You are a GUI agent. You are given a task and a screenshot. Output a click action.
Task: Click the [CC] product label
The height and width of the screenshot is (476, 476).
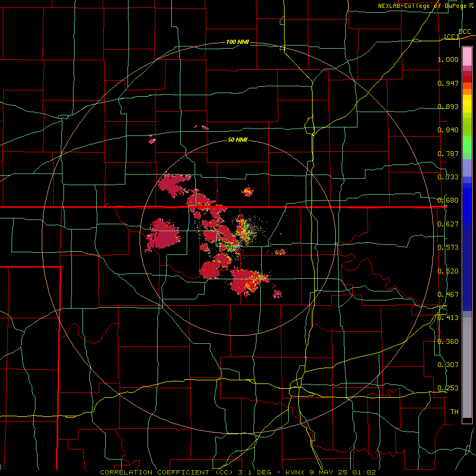pos(452,36)
